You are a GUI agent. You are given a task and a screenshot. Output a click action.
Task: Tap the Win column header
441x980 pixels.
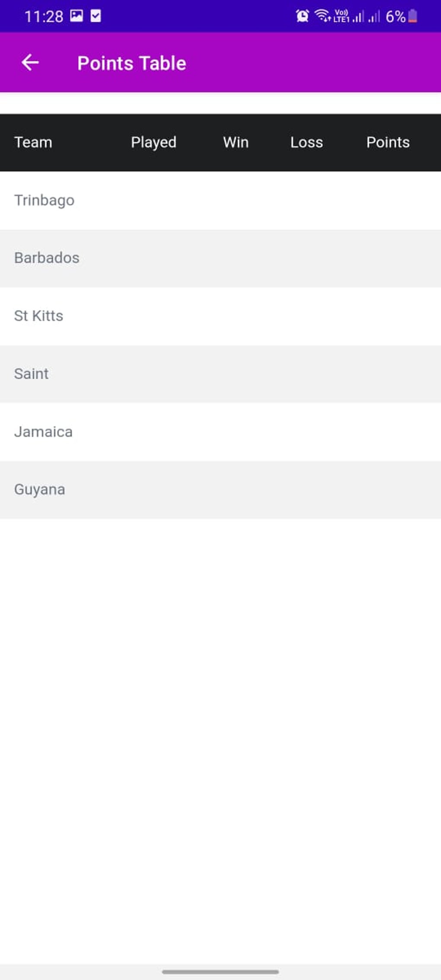pyautogui.click(x=236, y=142)
